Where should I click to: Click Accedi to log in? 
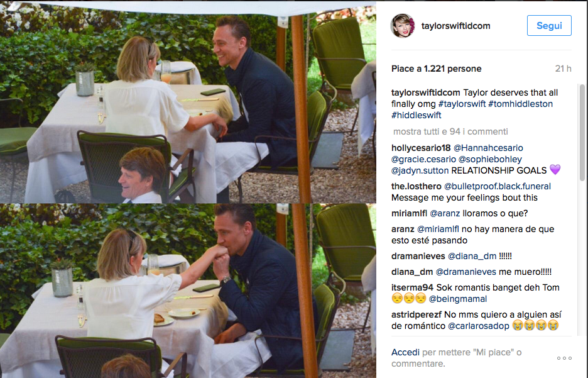pyautogui.click(x=405, y=352)
